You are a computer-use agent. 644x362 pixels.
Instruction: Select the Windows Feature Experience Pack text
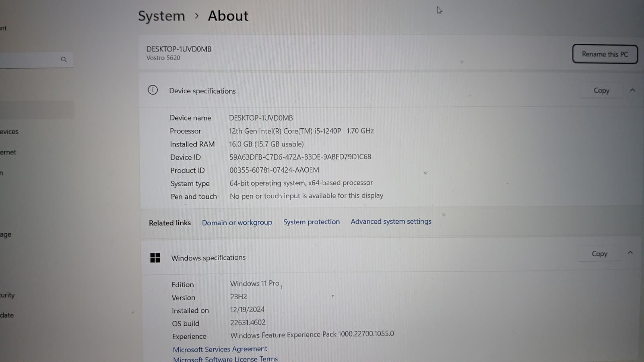point(312,335)
